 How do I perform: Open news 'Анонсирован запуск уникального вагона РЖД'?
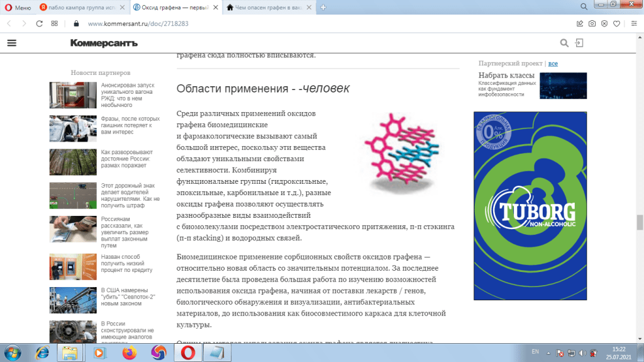click(128, 95)
